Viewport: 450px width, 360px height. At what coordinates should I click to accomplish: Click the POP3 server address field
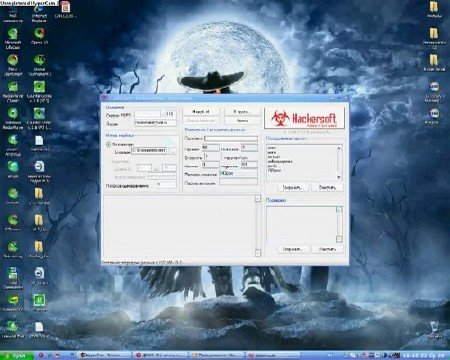point(148,114)
